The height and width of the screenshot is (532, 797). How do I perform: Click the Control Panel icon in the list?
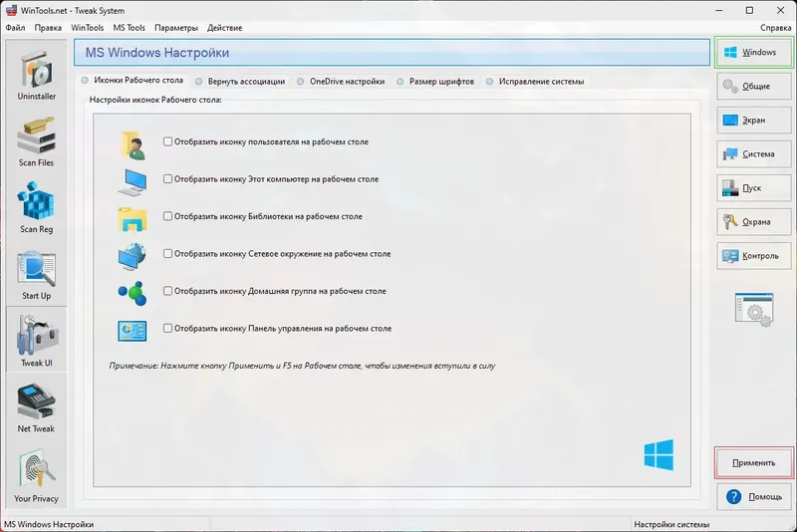click(133, 331)
